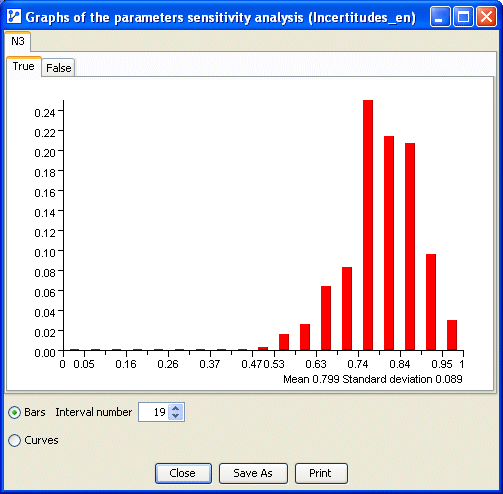
Task: Click the tallest red histogram bar
Action: pyautogui.click(x=368, y=225)
